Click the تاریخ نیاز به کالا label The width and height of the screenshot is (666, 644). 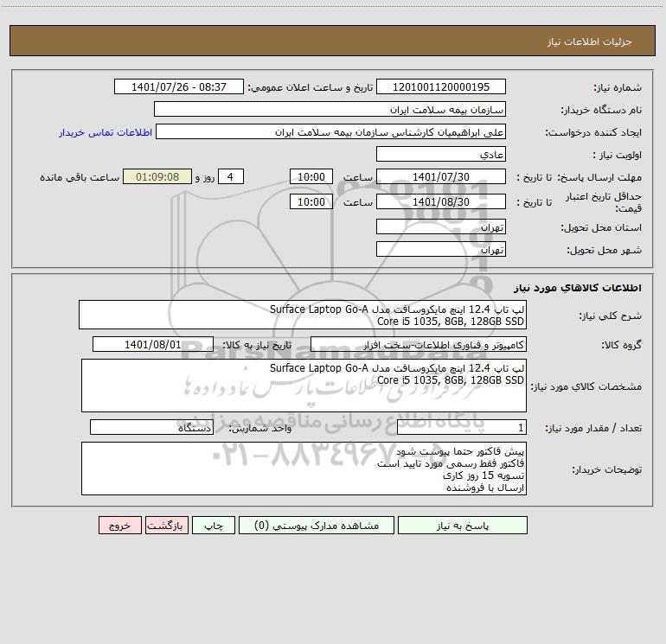pos(258,345)
